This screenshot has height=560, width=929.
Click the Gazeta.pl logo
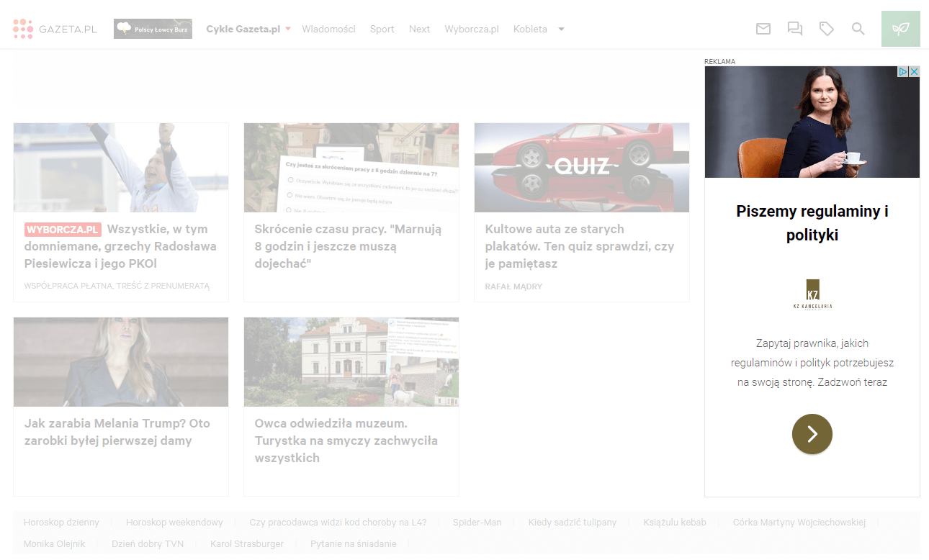click(55, 29)
